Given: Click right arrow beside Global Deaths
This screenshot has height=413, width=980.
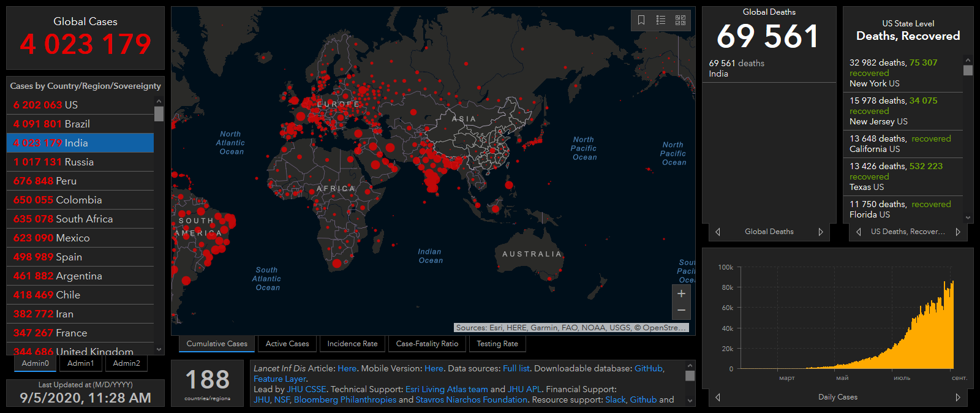Looking at the screenshot, I should tap(821, 232).
